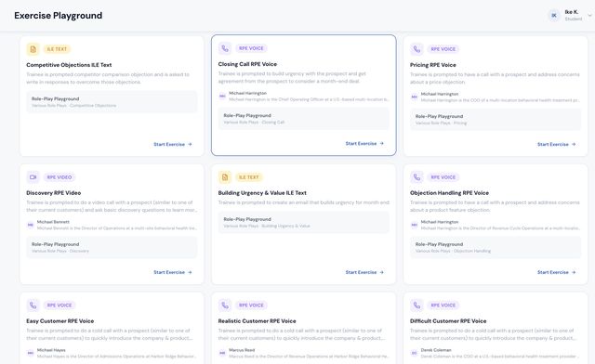
Task: Click Michael Harrington avatar on Objection Handling card
Action: (415, 226)
